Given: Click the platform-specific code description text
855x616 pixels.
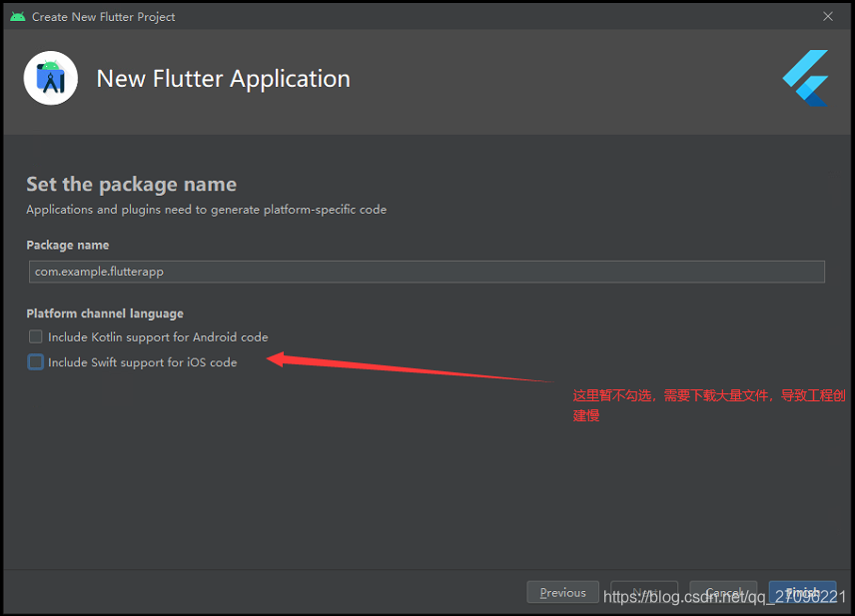Looking at the screenshot, I should click(x=206, y=210).
